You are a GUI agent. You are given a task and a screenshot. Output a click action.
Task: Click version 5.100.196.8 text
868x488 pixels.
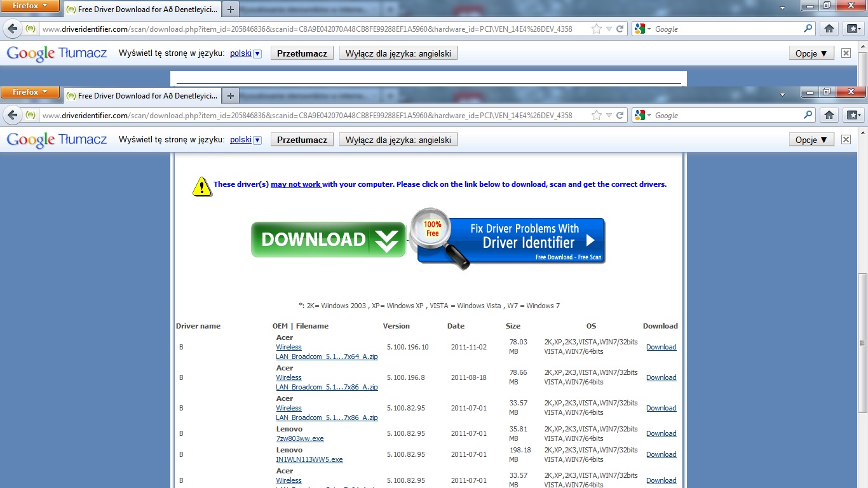[x=405, y=377]
